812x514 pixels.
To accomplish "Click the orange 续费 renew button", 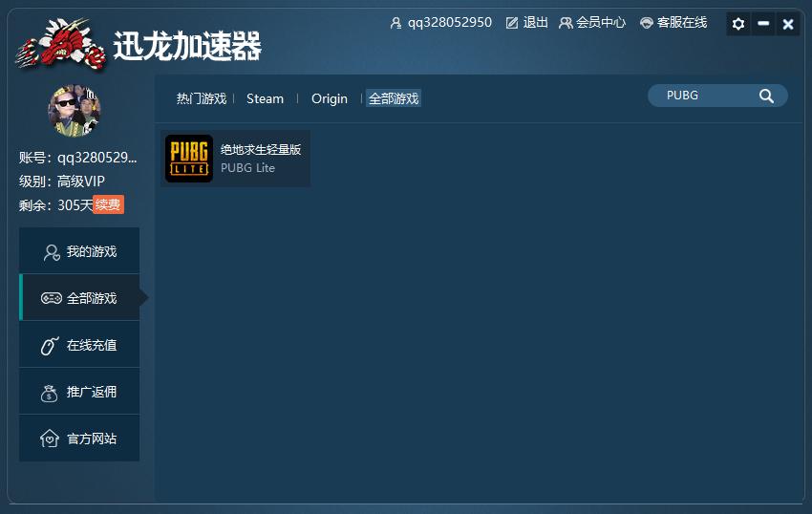I will [108, 204].
